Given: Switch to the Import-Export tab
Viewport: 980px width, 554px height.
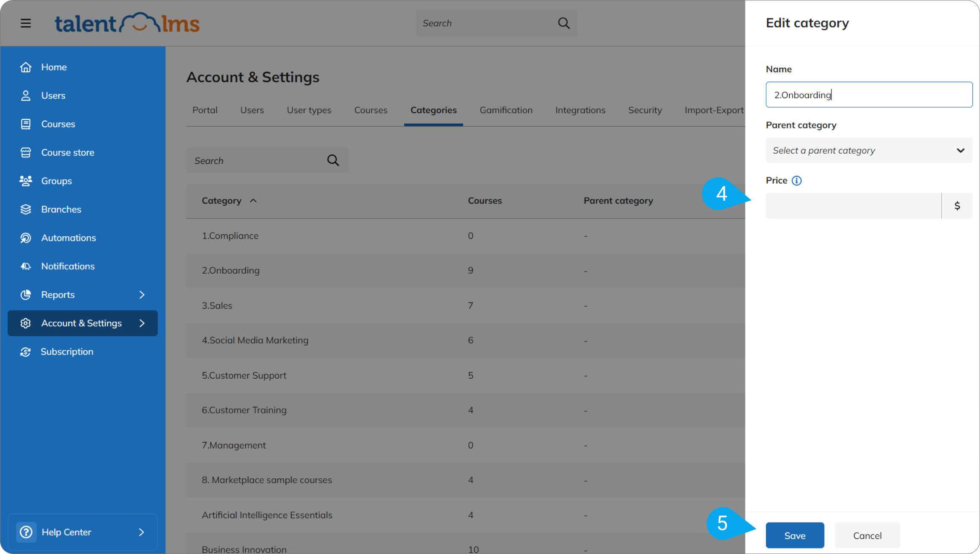Looking at the screenshot, I should click(x=714, y=110).
